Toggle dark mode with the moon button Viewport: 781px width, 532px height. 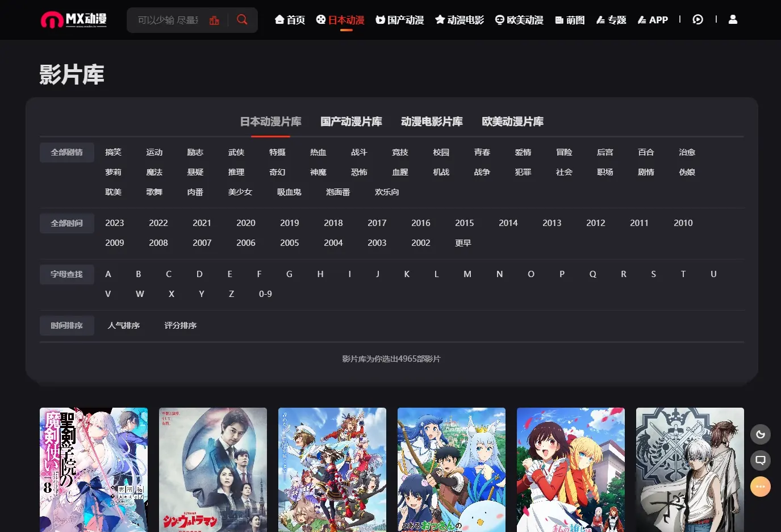(x=760, y=434)
